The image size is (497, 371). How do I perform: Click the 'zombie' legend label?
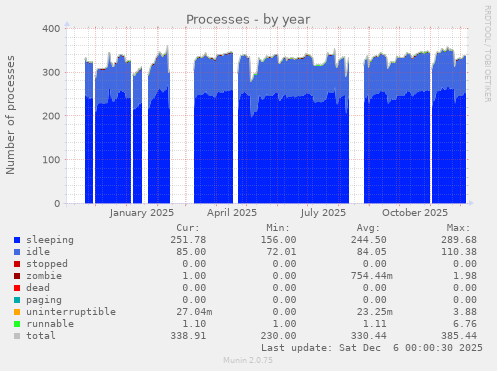[x=44, y=276]
